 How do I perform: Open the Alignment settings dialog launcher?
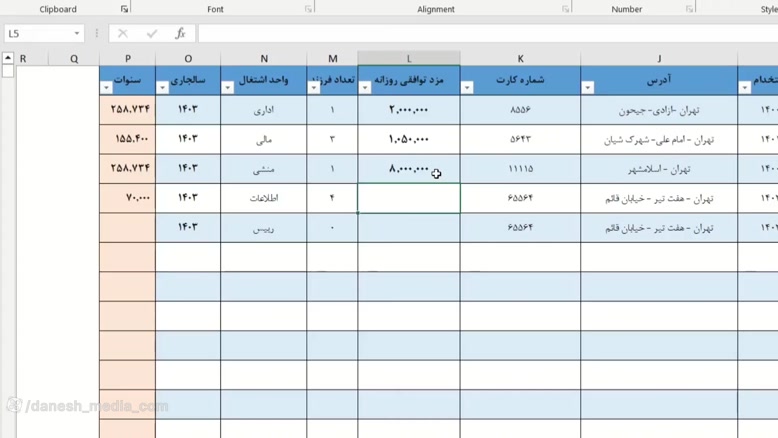coord(565,9)
